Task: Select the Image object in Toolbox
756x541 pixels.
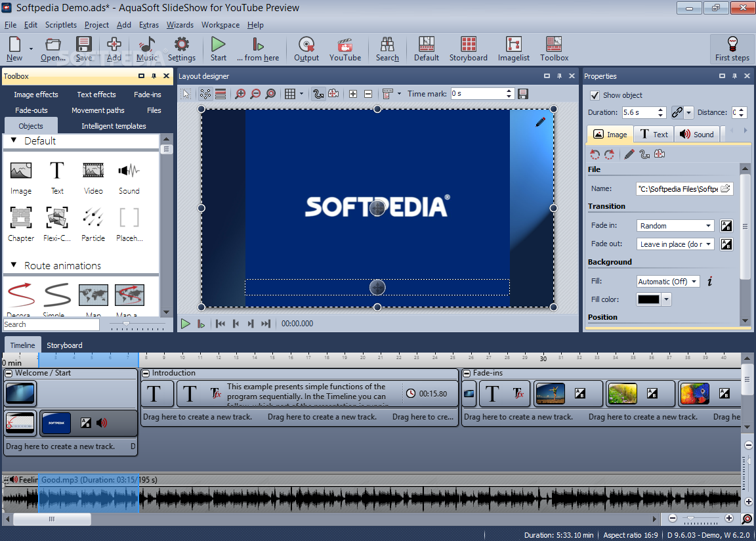Action: 21,178
